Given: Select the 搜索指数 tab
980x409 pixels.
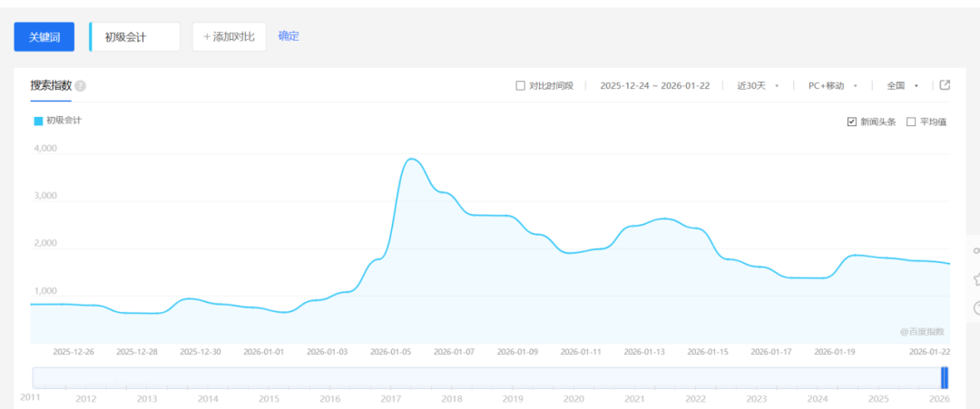Looking at the screenshot, I should 51,85.
